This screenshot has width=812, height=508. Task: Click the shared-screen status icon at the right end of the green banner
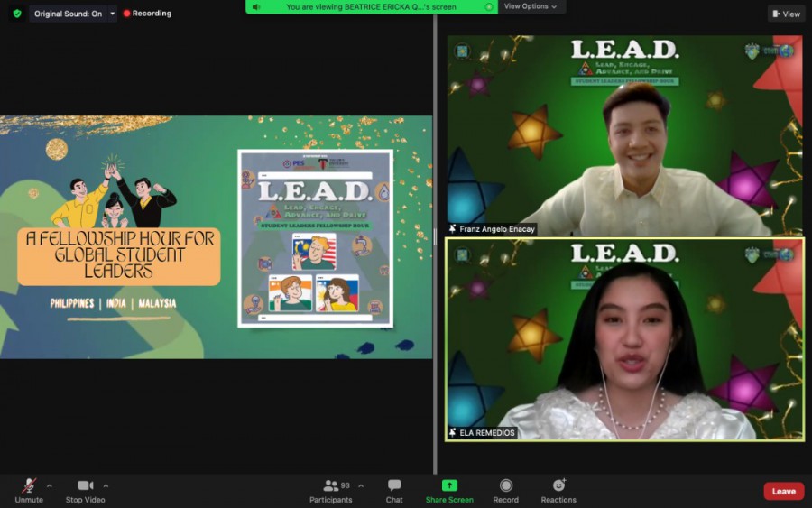click(488, 6)
